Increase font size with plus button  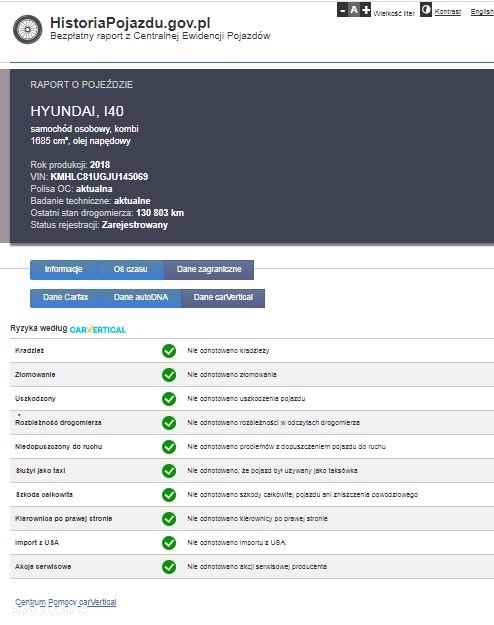point(366,10)
